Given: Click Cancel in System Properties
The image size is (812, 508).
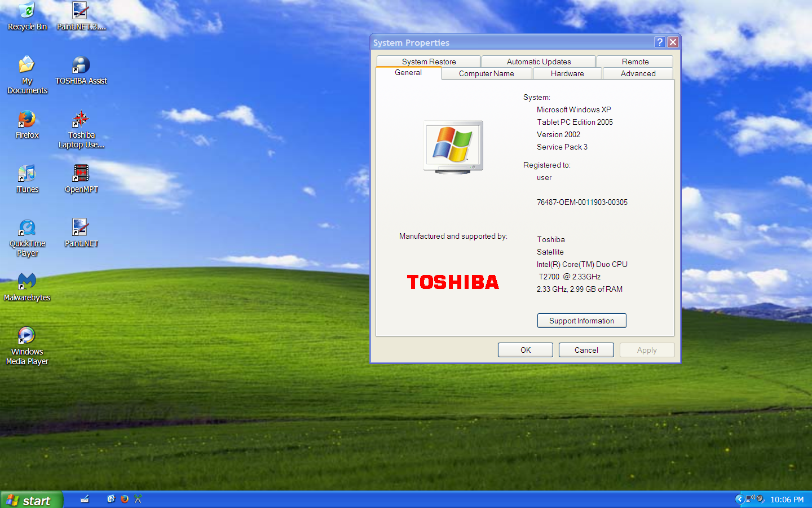Looking at the screenshot, I should pos(586,350).
